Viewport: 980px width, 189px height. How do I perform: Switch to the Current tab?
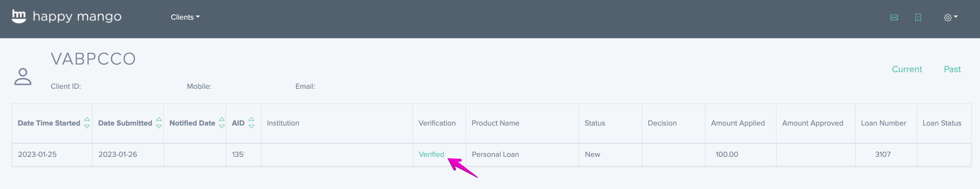coord(907,69)
